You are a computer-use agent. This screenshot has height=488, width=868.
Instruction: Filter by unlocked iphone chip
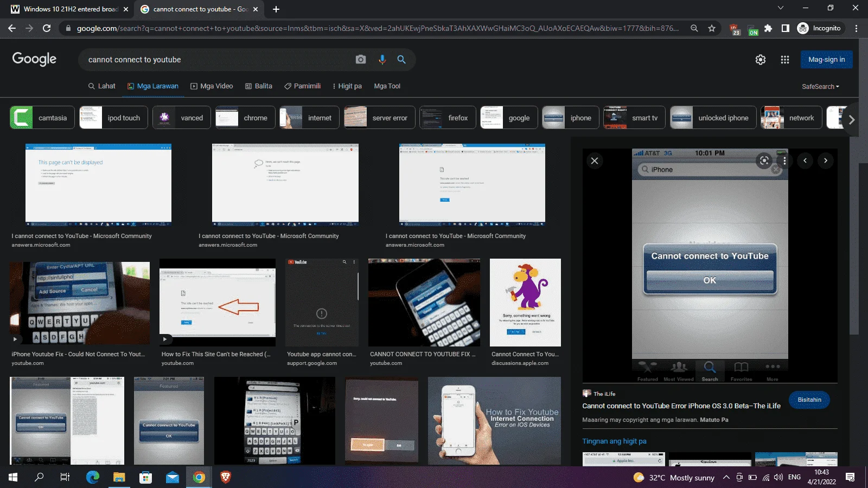coord(713,118)
